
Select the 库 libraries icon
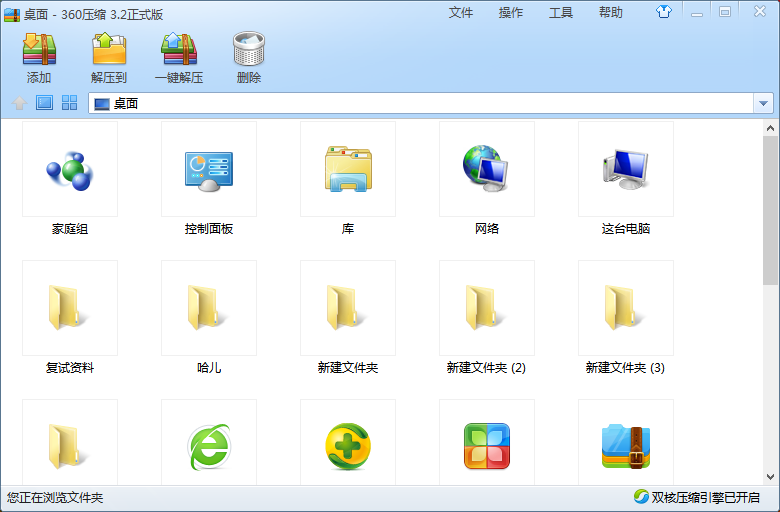pyautogui.click(x=348, y=169)
